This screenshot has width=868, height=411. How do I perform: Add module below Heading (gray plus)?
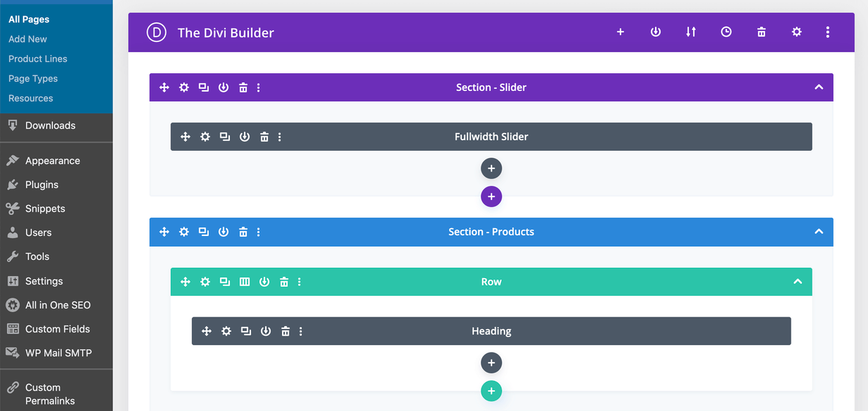tap(491, 364)
